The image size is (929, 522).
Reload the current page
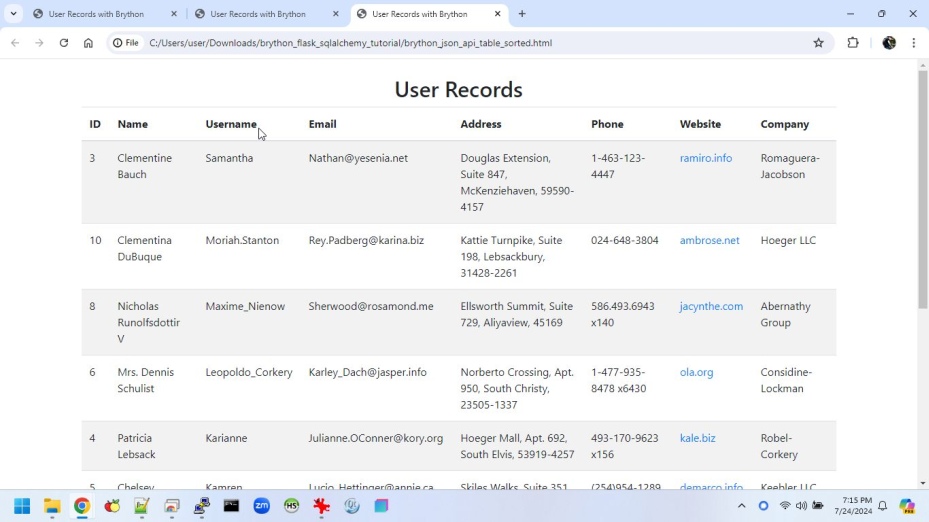click(64, 43)
